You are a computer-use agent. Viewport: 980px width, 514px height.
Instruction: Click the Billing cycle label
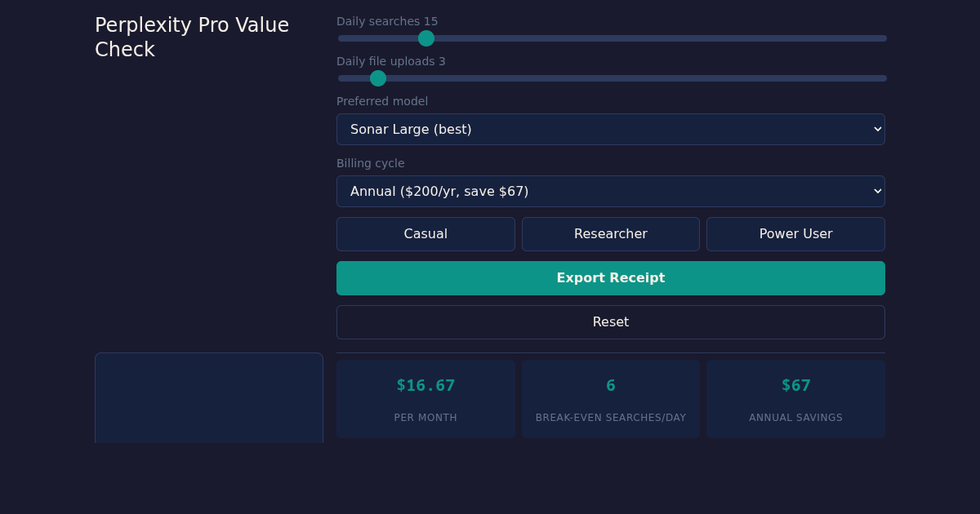(x=371, y=163)
